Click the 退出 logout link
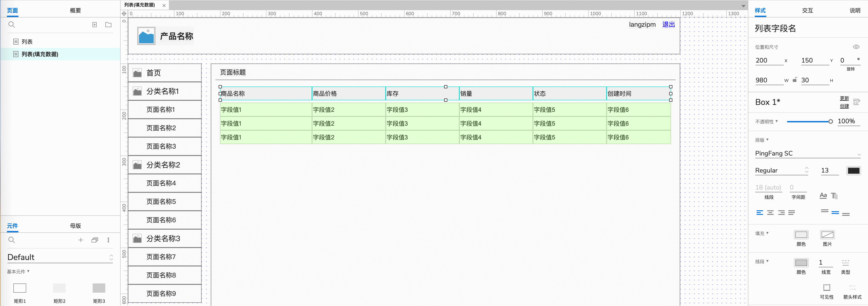 (668, 24)
